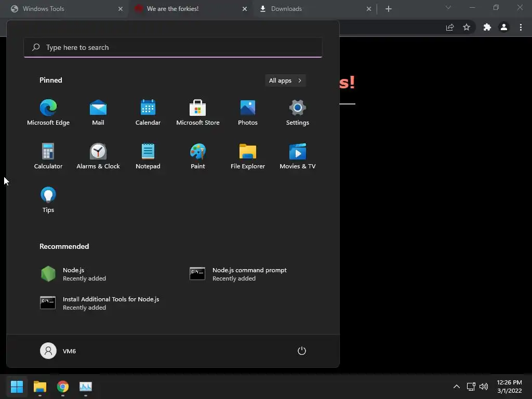Launch the Photos app
This screenshot has width=532, height=399.
point(248,113)
